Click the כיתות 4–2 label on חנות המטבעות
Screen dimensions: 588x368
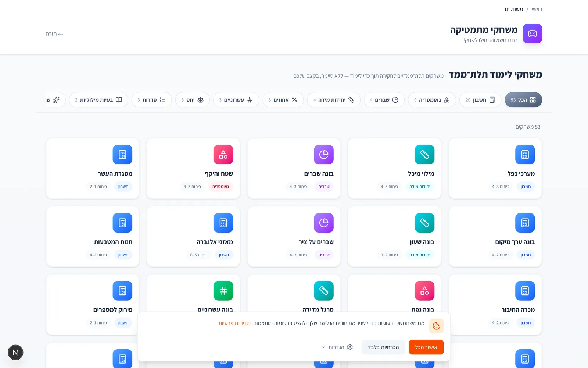point(98,255)
